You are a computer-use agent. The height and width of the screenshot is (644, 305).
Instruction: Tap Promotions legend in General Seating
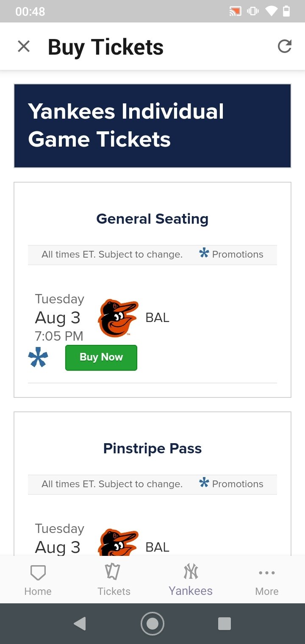[231, 254]
